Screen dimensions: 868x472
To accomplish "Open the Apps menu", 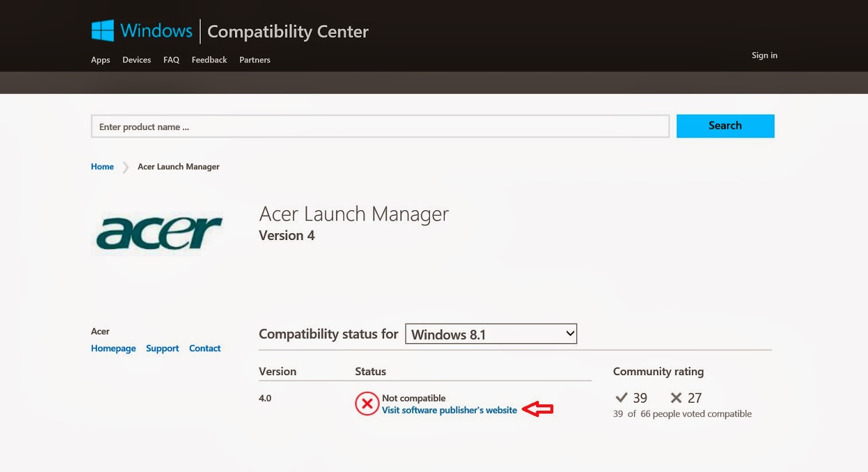I will click(x=100, y=60).
